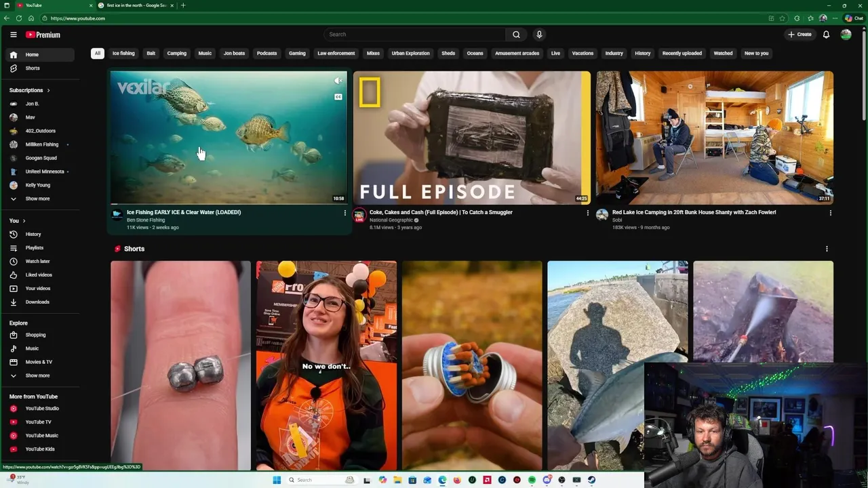Select the Recently uploaded filter chip
This screenshot has height=488, width=868.
tap(682, 54)
